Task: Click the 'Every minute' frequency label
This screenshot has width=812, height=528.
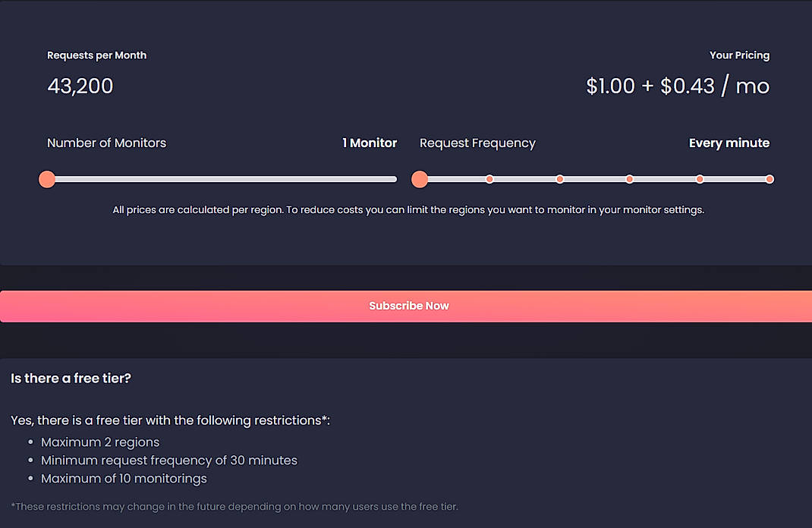Action: click(729, 143)
